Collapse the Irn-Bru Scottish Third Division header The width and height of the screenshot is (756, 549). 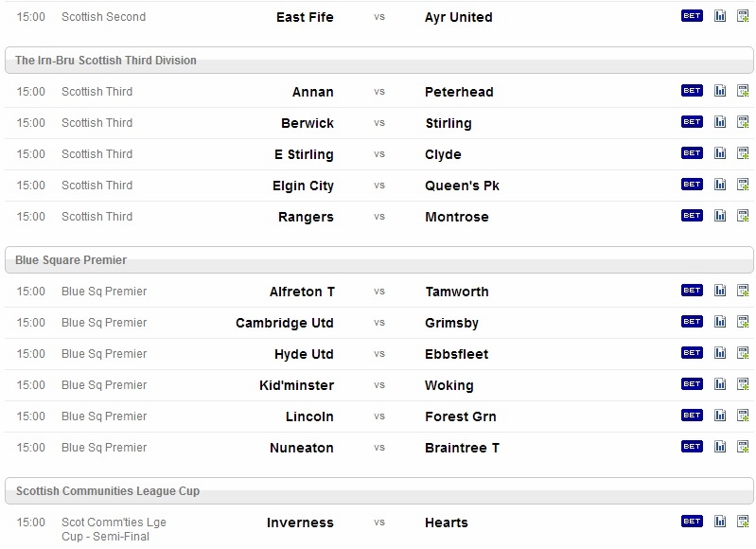click(379, 61)
